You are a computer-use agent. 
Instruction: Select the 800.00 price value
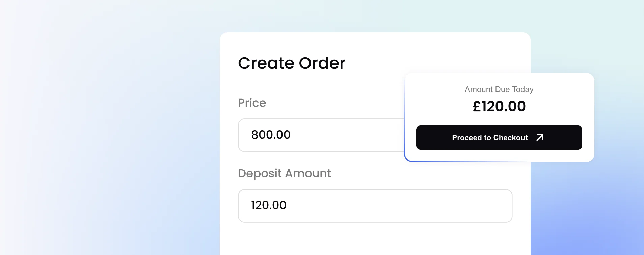(271, 135)
